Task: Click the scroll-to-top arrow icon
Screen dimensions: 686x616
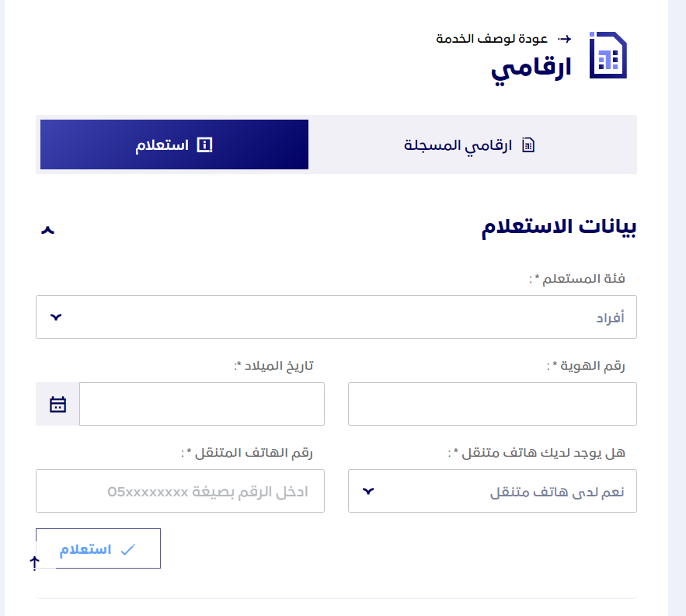Action: tap(34, 563)
